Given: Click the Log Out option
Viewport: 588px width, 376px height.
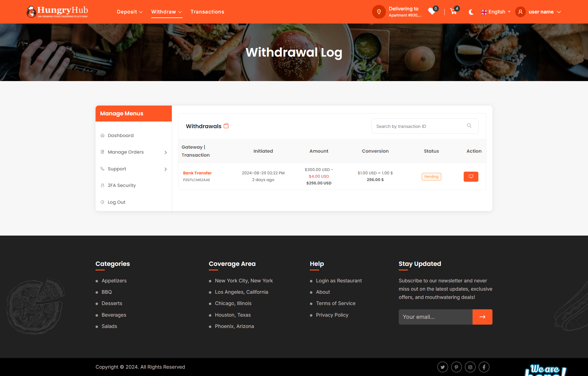Looking at the screenshot, I should [x=116, y=202].
